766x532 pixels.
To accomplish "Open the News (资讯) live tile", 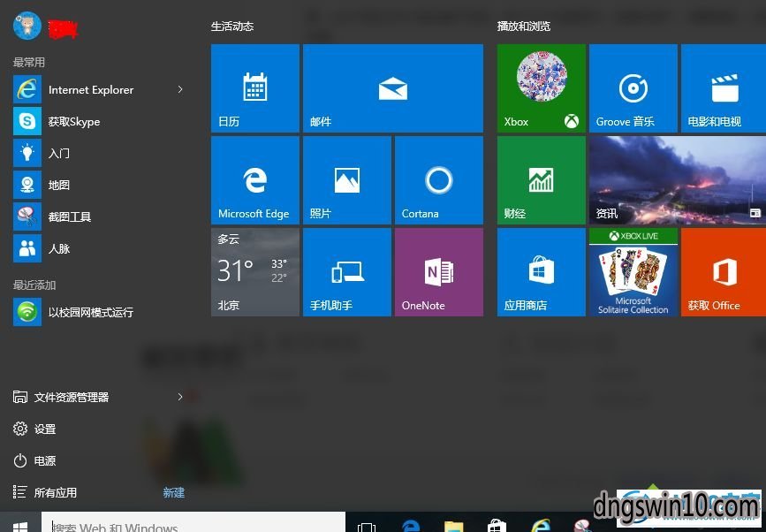I will [678, 180].
